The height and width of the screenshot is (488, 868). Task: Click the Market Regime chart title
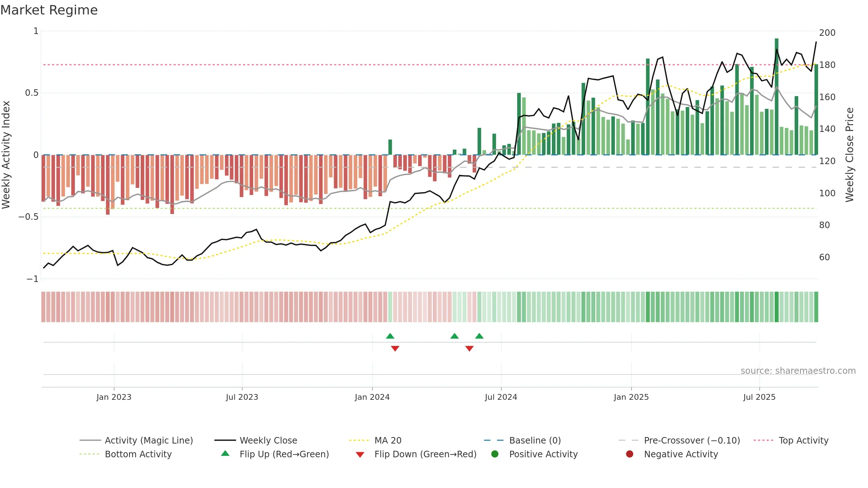point(49,10)
